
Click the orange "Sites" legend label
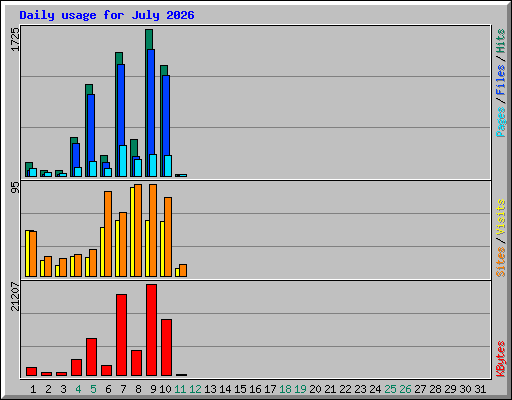[x=500, y=262]
